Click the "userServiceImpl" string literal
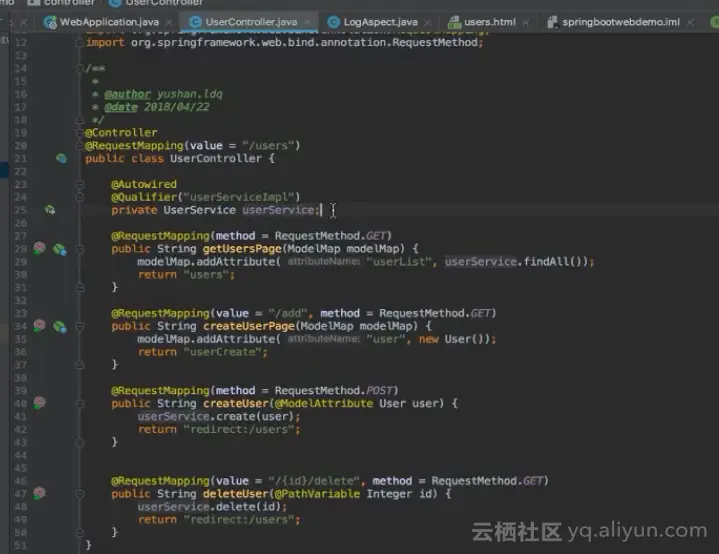This screenshot has width=719, height=554. click(x=238, y=197)
